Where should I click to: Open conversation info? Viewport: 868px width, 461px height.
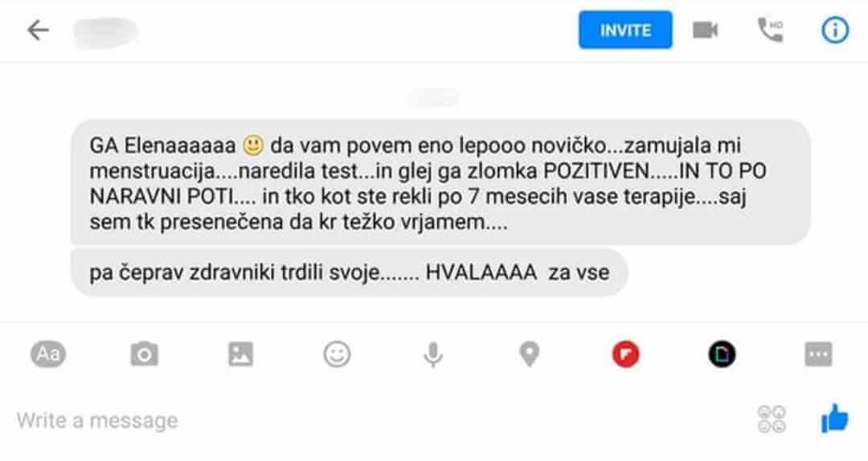pos(835,30)
